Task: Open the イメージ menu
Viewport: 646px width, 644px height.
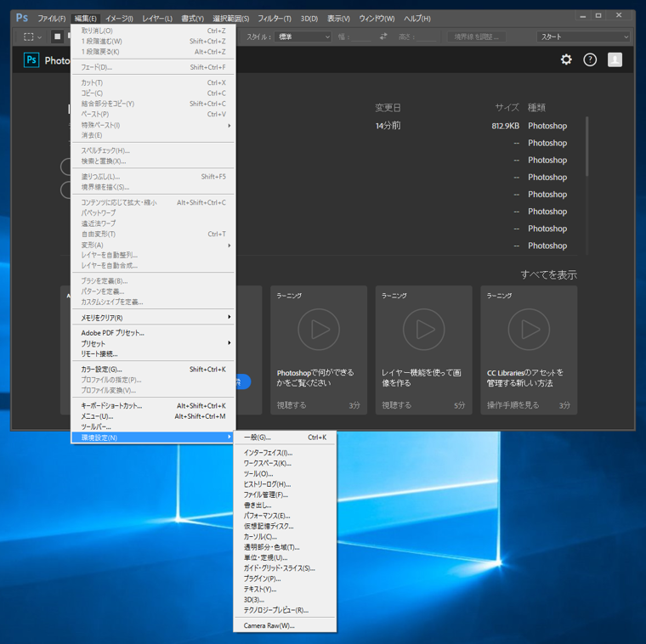Action: point(119,19)
